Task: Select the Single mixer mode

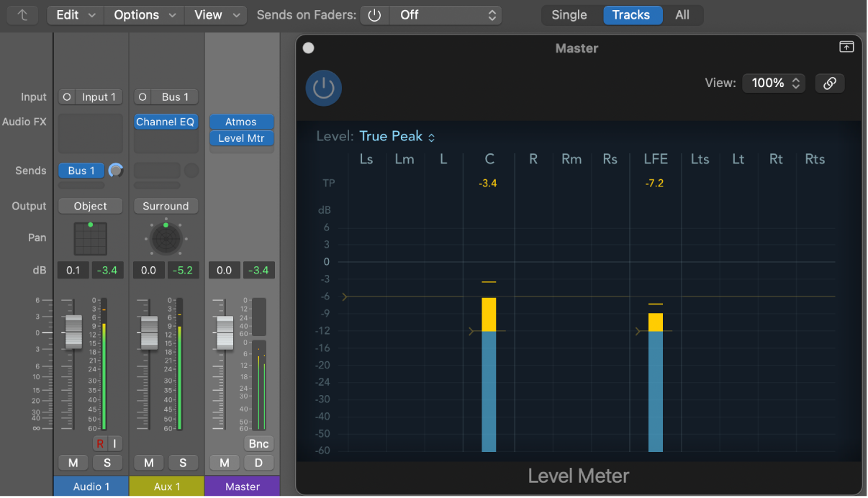Action: (569, 15)
